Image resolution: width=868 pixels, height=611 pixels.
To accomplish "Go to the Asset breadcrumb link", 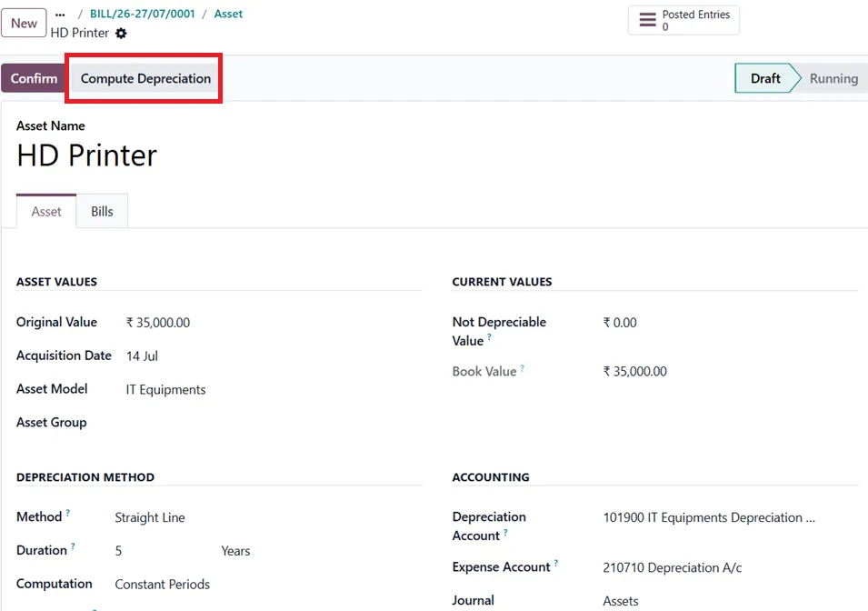I will click(x=228, y=14).
